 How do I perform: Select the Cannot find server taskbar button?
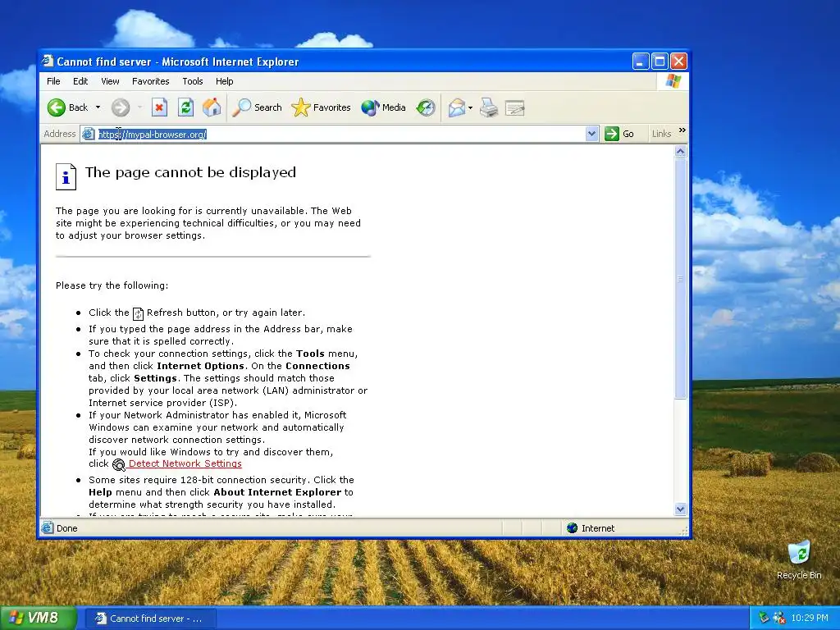(x=151, y=619)
